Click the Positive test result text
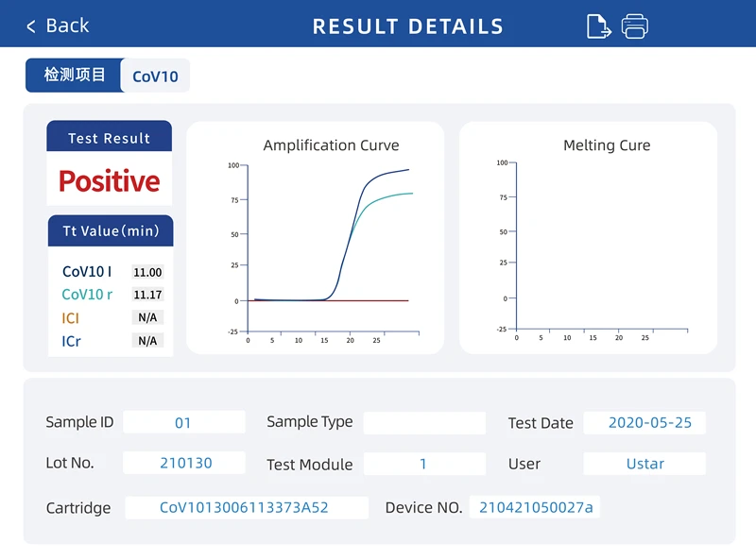Screen dimensions: 756x560 tap(110, 181)
